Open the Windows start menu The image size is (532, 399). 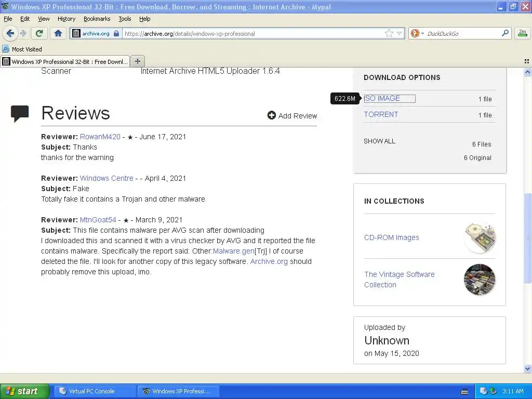pyautogui.click(x=24, y=391)
